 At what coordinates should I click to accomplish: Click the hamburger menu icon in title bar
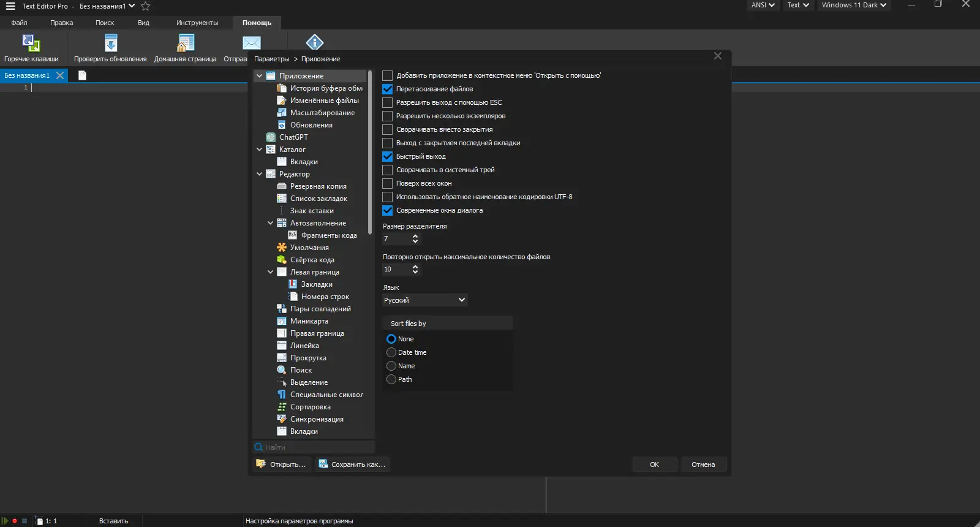(10, 6)
